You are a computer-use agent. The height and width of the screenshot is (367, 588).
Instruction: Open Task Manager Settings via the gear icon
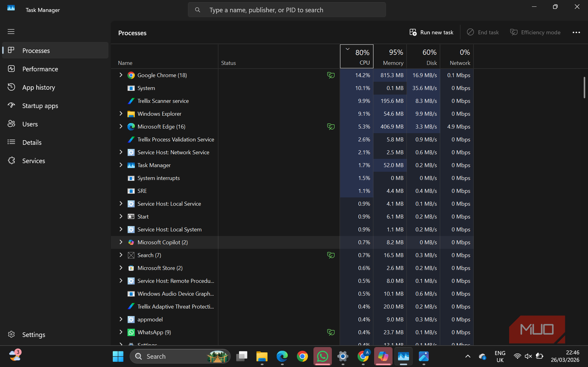[33, 334]
